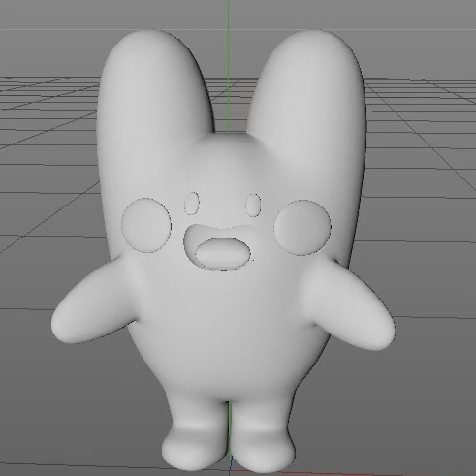This screenshot has width=476, height=476.
Task: Click the small right eye of the model
Action: pyautogui.click(x=253, y=205)
